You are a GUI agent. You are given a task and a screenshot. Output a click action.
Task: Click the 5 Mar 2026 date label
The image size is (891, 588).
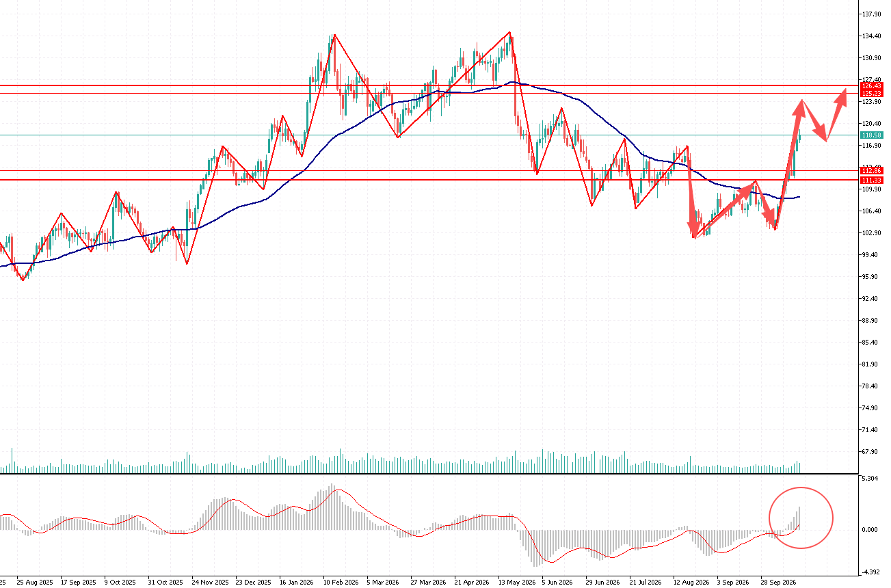pos(384,583)
